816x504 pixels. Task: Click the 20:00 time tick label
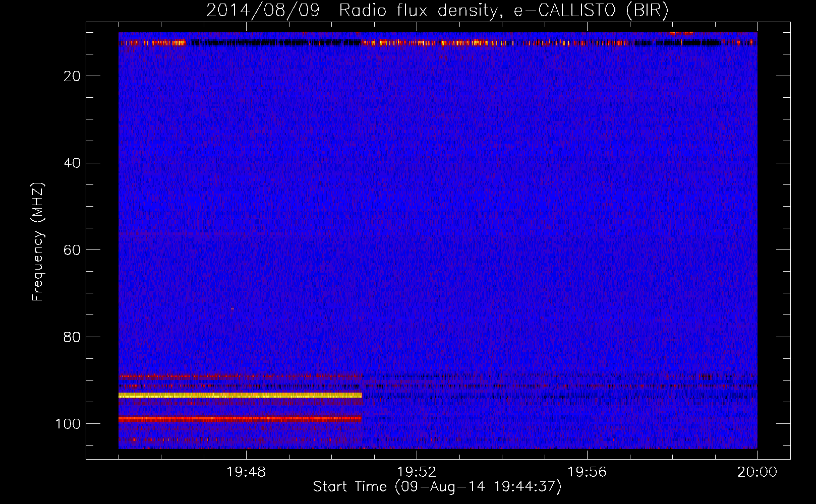(757, 472)
